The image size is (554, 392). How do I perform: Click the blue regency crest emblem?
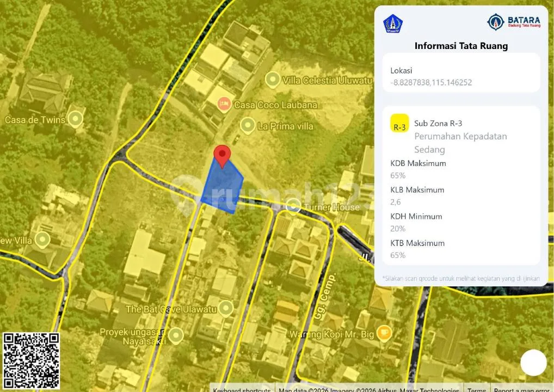pyautogui.click(x=393, y=23)
